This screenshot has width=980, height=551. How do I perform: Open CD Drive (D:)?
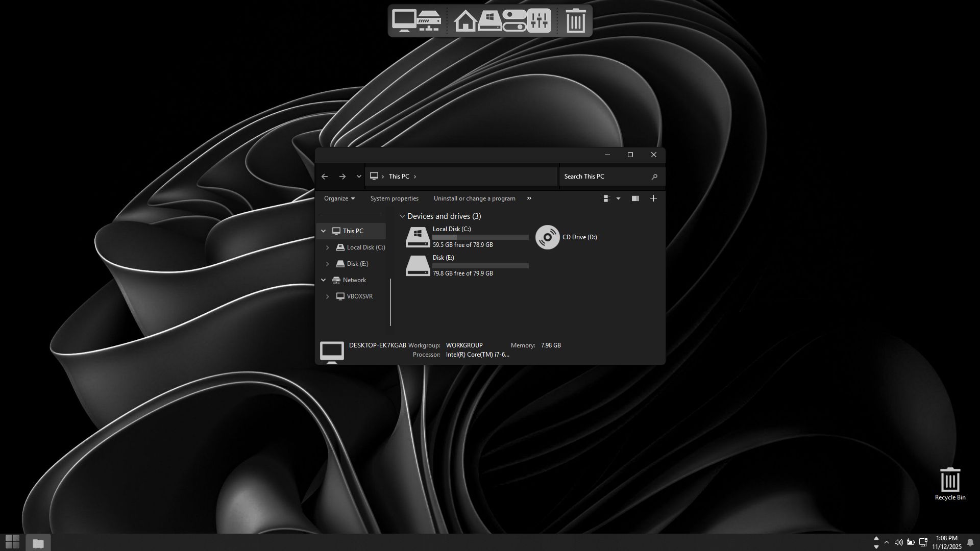click(x=548, y=237)
